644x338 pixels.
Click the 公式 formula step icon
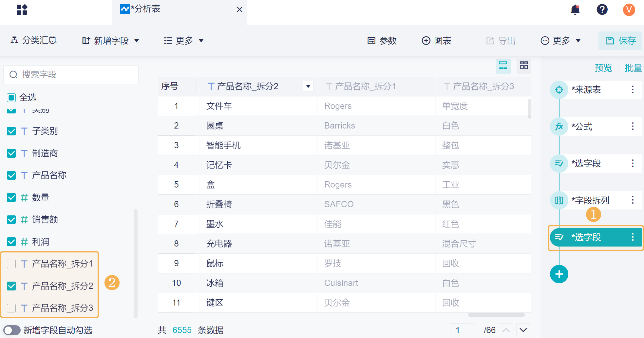click(x=559, y=127)
